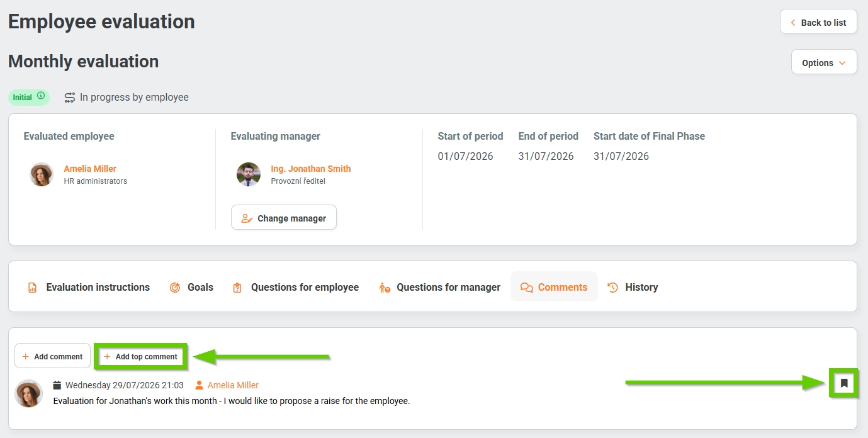
Task: Click the workflow icon beside In progress by employee
Action: click(x=70, y=98)
